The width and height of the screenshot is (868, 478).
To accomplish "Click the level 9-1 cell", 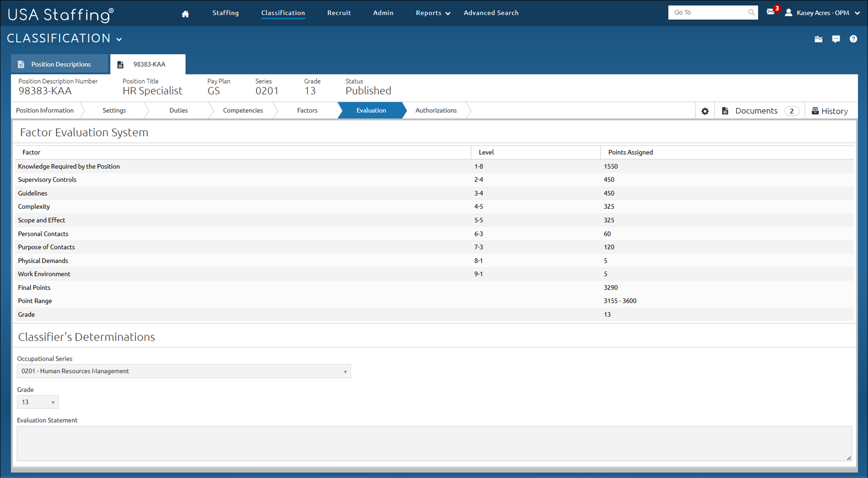I will point(478,274).
